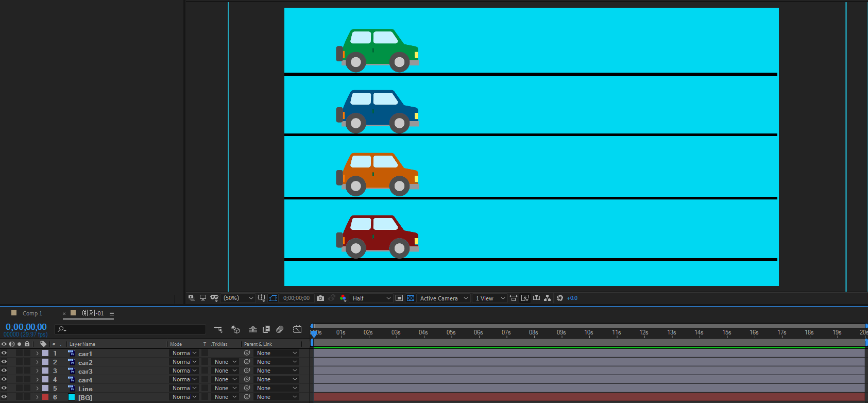Take a snapshot with camera icon

tap(320, 298)
